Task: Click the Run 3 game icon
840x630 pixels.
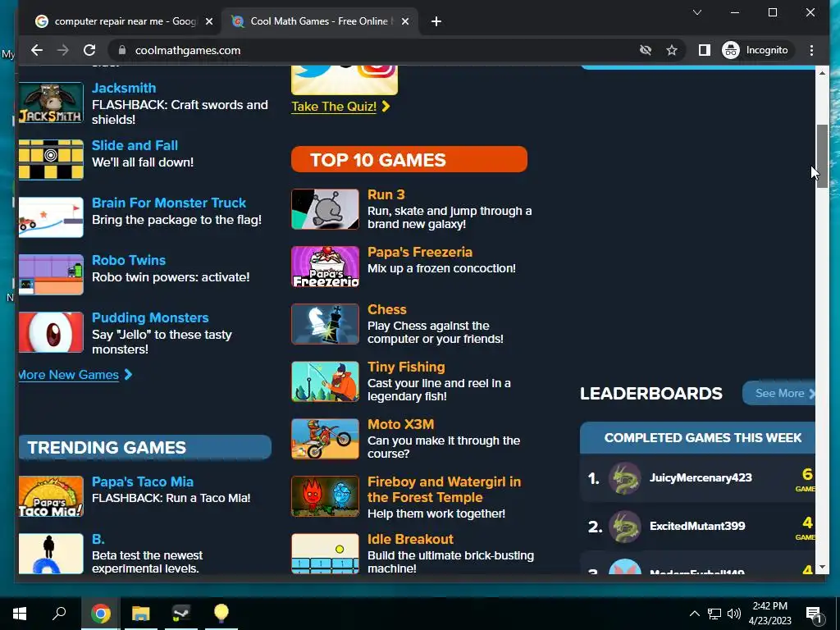Action: pos(325,209)
